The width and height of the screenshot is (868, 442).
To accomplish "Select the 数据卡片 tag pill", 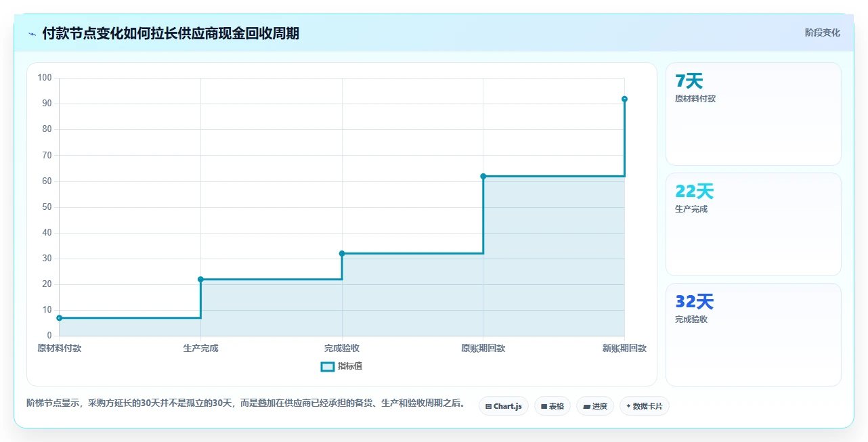I will click(x=644, y=406).
